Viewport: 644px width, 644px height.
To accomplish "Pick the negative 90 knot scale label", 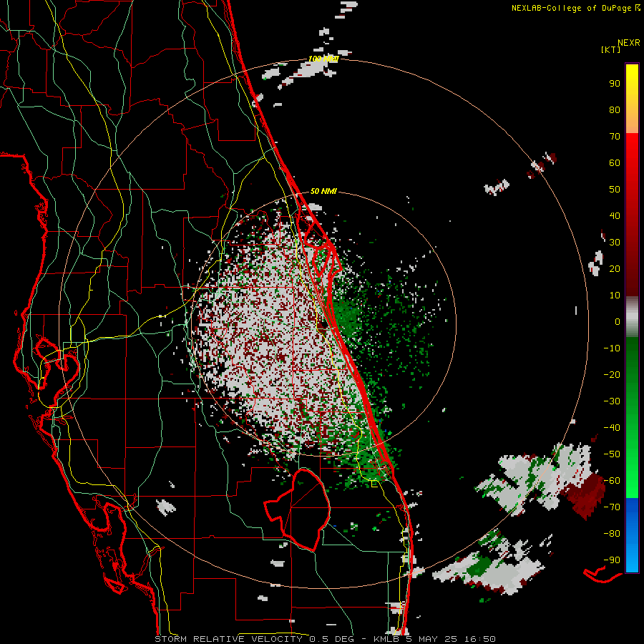I will [612, 560].
